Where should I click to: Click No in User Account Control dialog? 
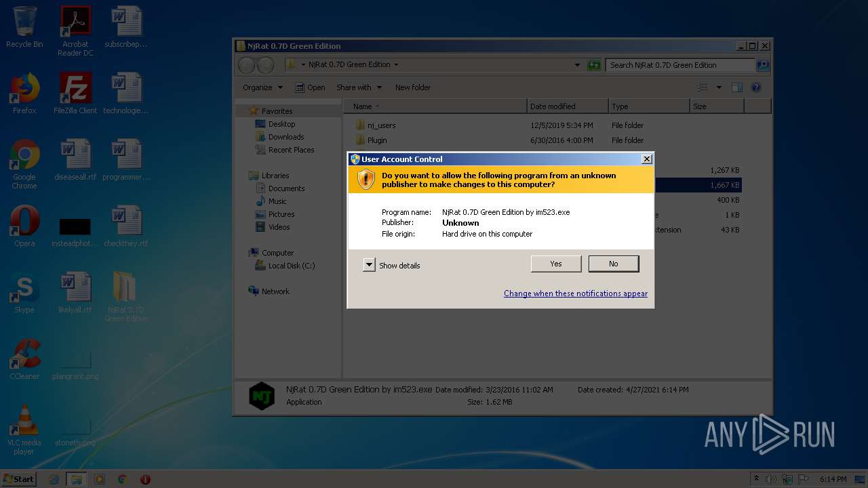[614, 264]
